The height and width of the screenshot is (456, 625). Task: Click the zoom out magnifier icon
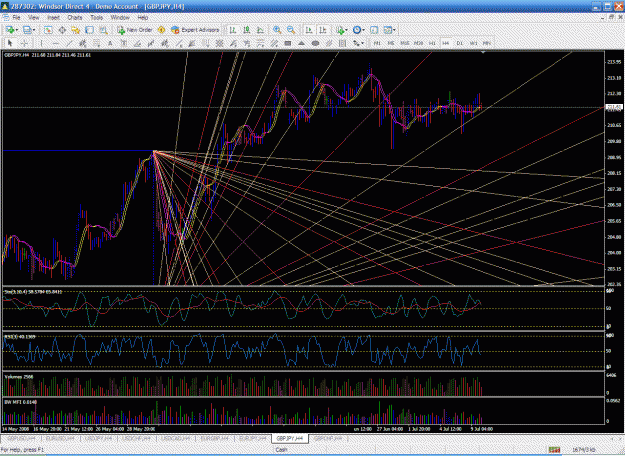tap(291, 30)
